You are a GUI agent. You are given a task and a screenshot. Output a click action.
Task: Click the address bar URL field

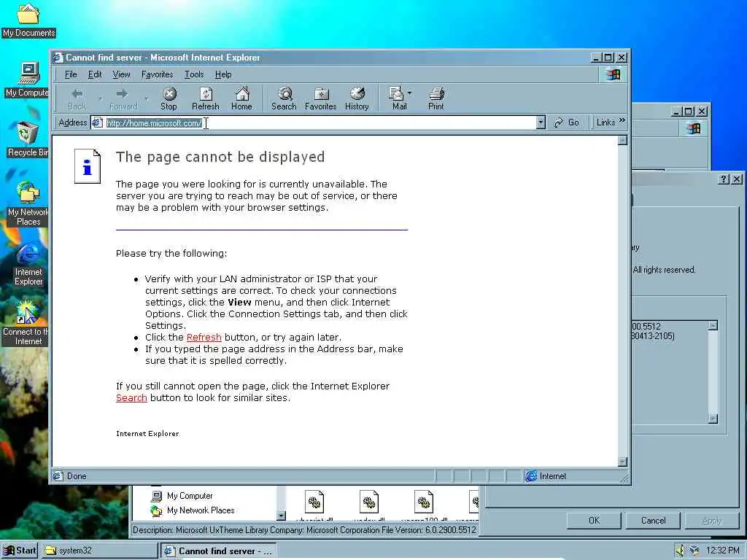[320, 122]
